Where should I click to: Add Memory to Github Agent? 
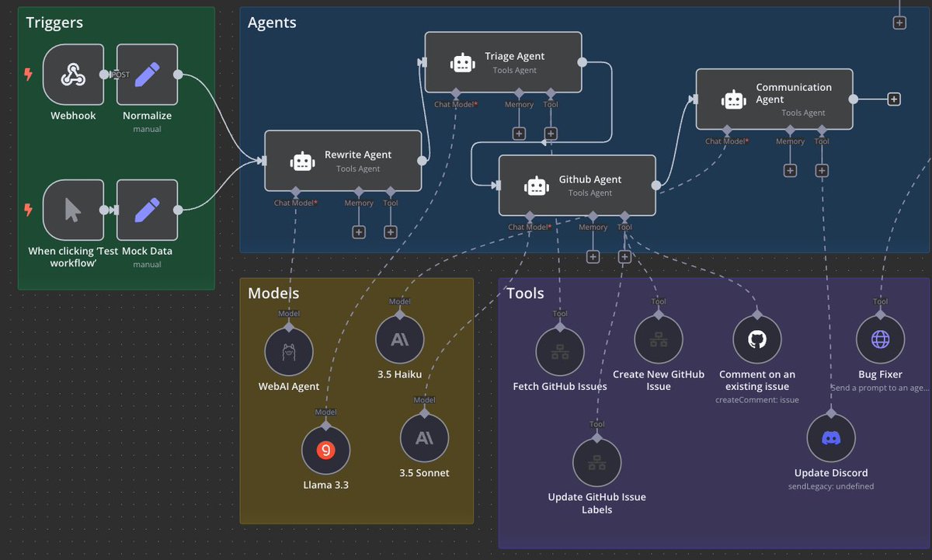tap(593, 256)
